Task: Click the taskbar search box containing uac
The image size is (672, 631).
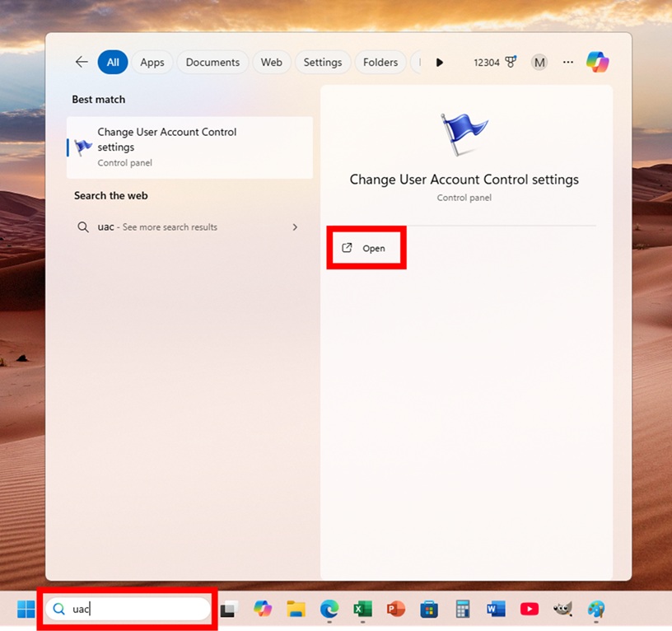Action: tap(132, 609)
